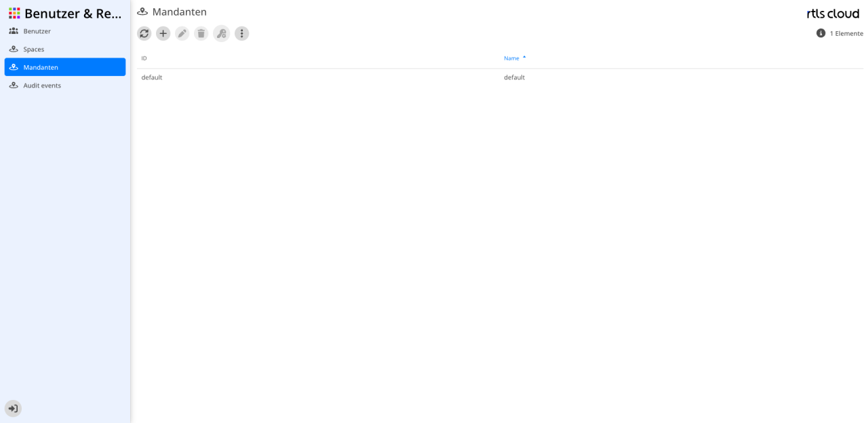Refresh the Mandanten list
Viewport: 868px width, 423px height.
(144, 33)
